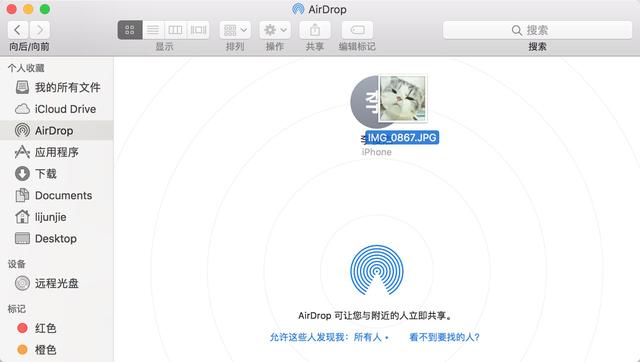
Task: Click the IMG_0867.JPG file name label
Action: pos(402,138)
